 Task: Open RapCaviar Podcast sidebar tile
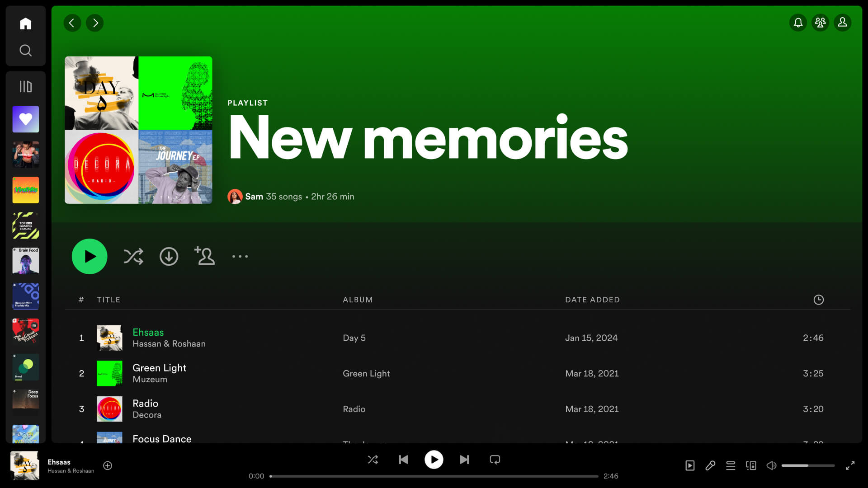[x=25, y=332]
